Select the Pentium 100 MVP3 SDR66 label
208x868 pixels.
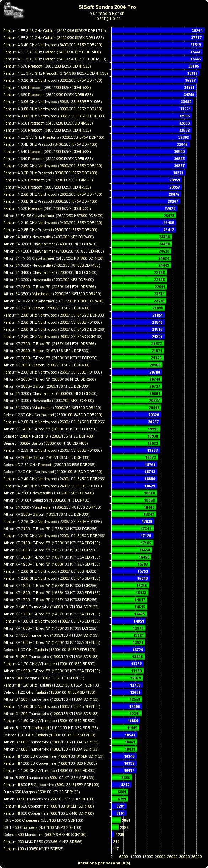click(33, 849)
